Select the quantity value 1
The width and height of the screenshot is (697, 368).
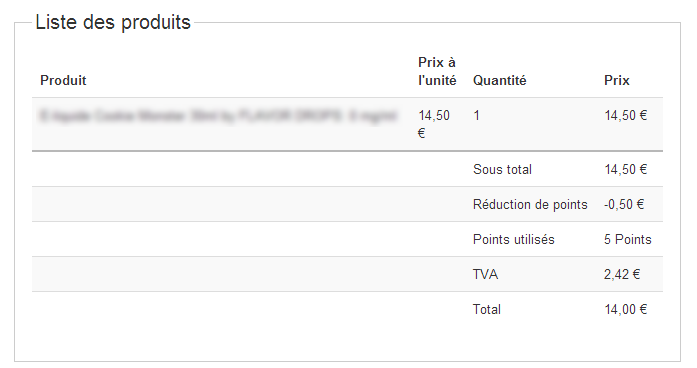pos(477,116)
